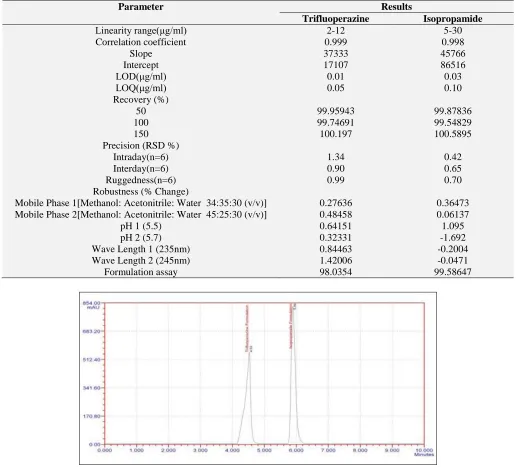Click the "8.000" x-axis tick label
516x467 pixels.
(x=360, y=451)
